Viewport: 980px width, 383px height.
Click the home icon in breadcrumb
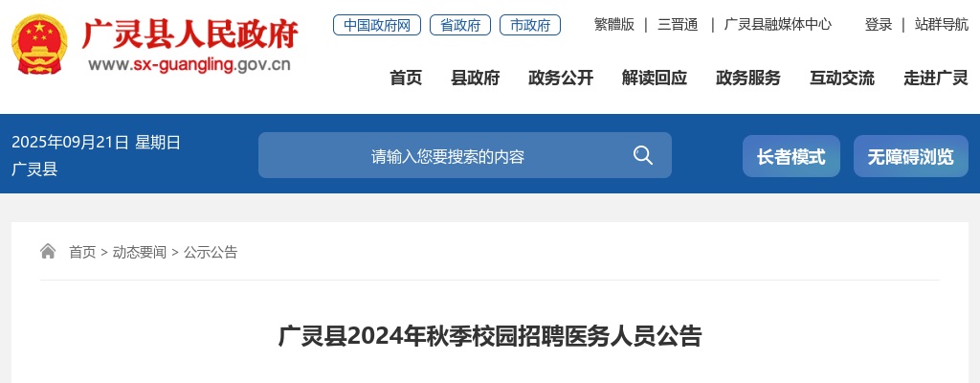tap(48, 252)
